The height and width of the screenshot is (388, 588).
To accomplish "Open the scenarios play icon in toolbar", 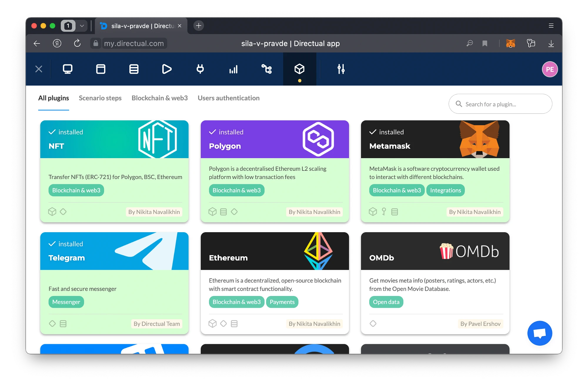I will (x=167, y=69).
